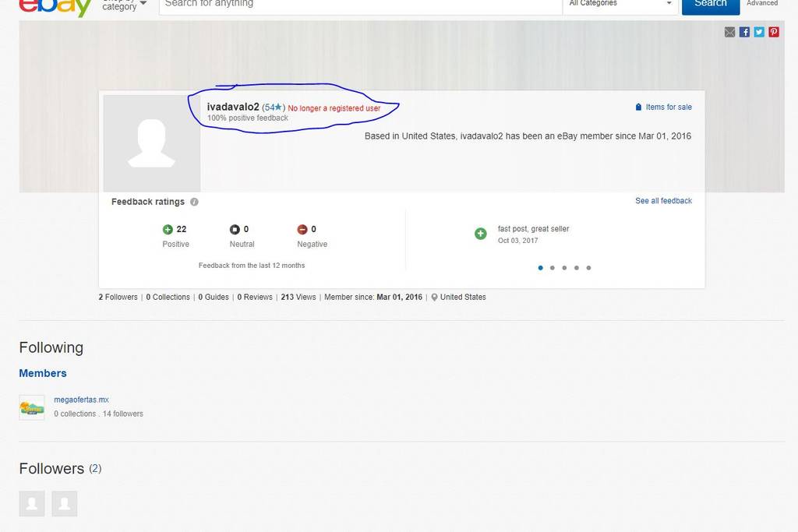798x532 pixels.
Task: Click 'fast post, great seller' comment
Action: click(x=533, y=229)
